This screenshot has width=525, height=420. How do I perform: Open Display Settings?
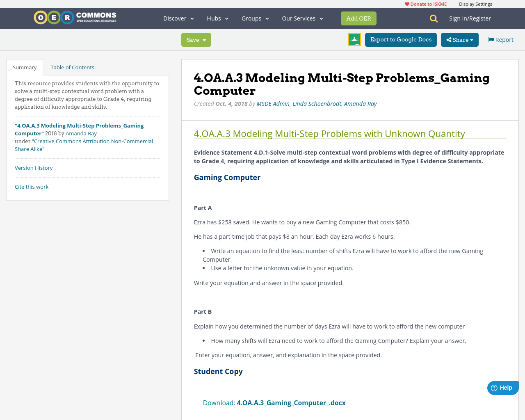click(475, 3)
